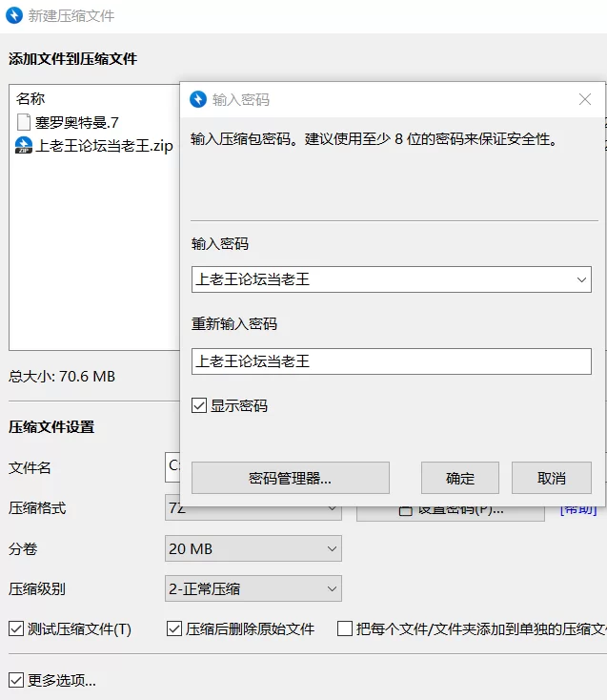Click the 重新输入密码 text field

click(x=392, y=361)
